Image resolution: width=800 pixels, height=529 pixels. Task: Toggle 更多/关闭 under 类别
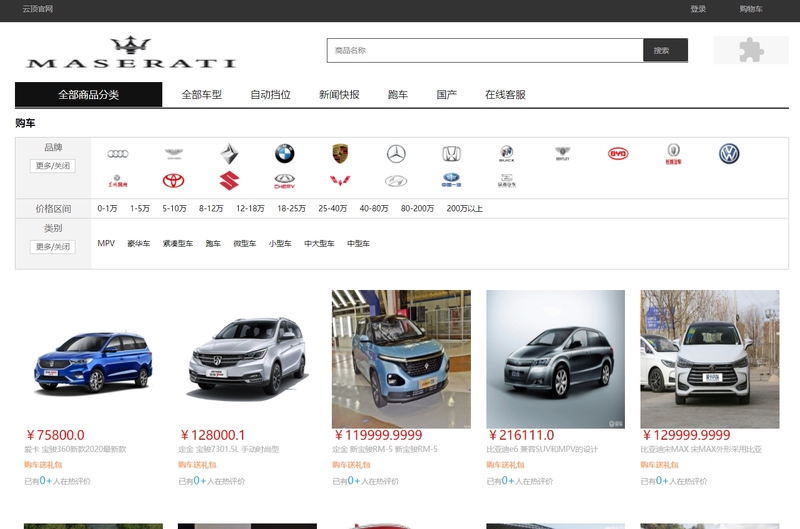[53, 247]
